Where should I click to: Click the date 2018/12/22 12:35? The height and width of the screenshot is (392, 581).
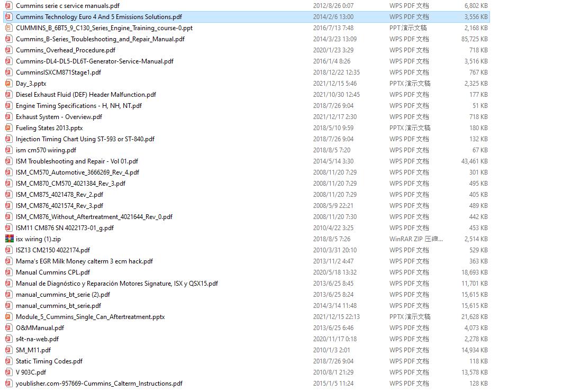337,72
